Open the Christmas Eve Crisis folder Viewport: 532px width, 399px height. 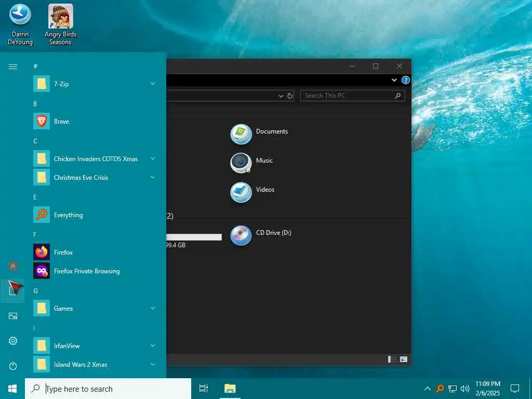(x=95, y=178)
